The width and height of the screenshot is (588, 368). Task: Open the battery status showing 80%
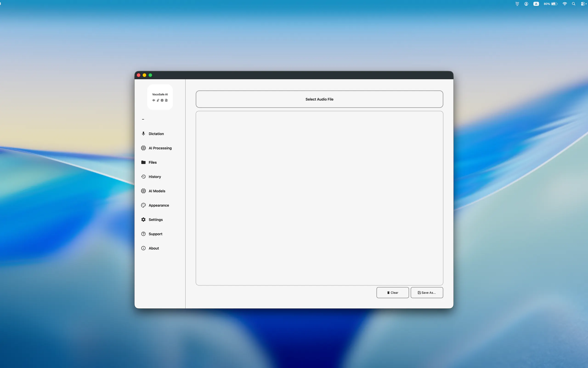[550, 4]
